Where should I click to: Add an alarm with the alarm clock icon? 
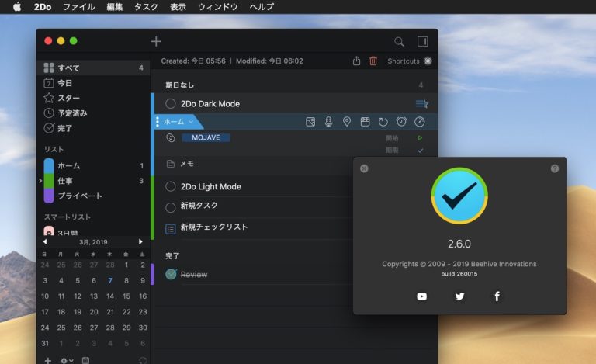click(x=401, y=122)
